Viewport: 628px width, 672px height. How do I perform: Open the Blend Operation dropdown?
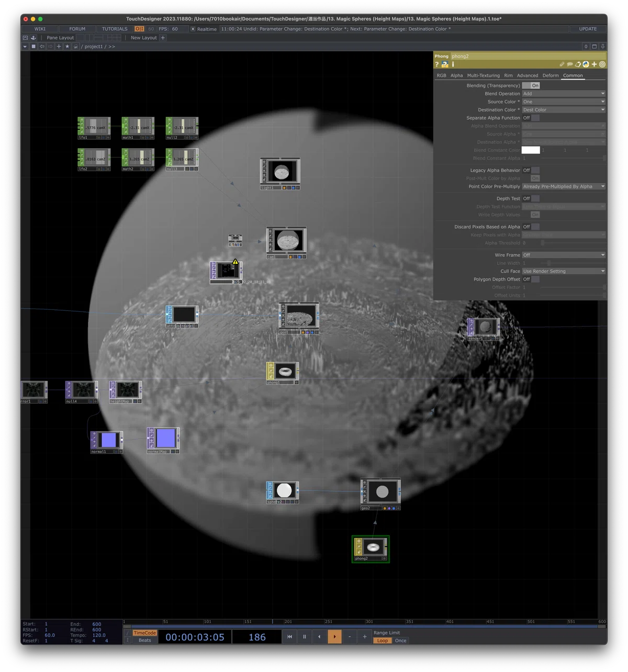click(x=564, y=94)
